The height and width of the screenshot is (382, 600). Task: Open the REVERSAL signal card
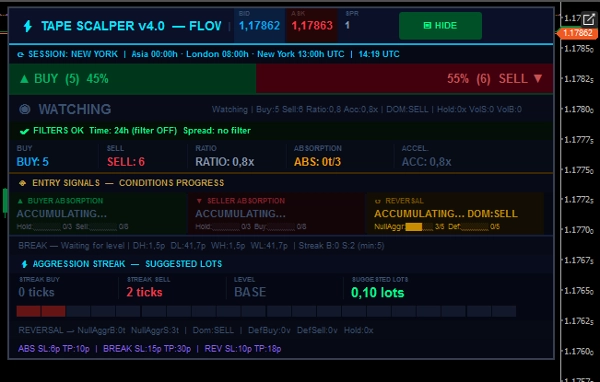coord(455,214)
